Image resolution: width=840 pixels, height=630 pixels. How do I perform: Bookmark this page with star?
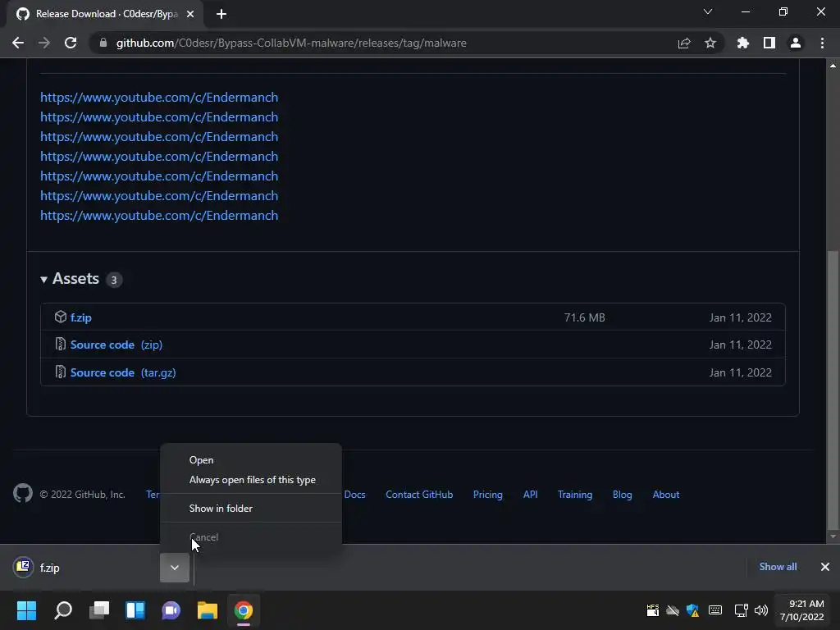[x=710, y=43]
